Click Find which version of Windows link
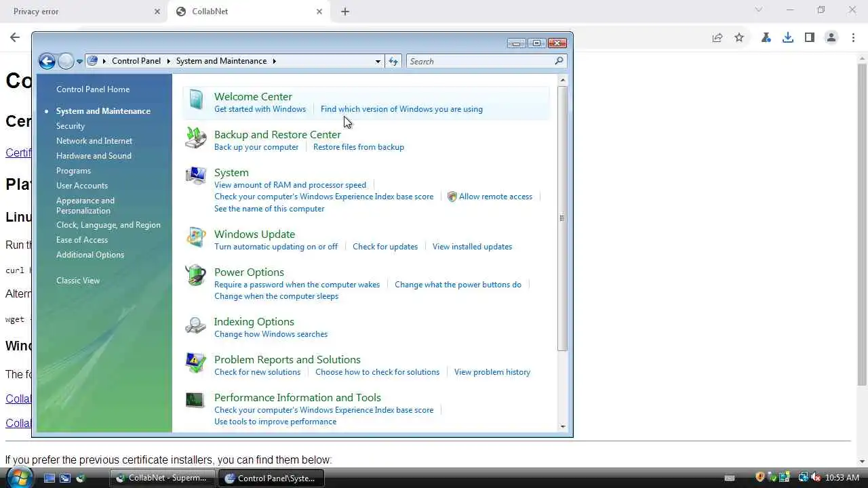Viewport: 868px width, 488px height. [x=401, y=109]
